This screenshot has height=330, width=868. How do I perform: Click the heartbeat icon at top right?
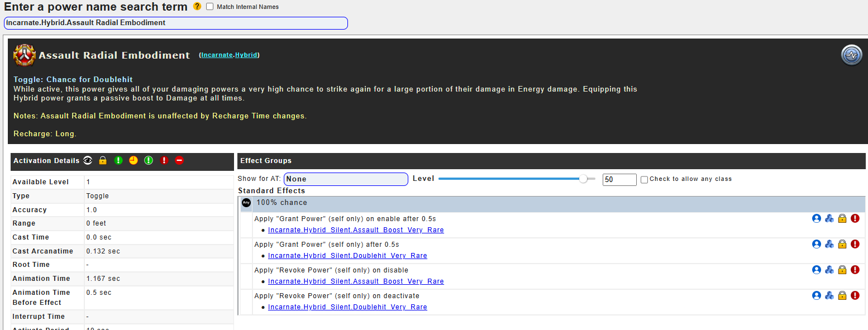tap(851, 55)
